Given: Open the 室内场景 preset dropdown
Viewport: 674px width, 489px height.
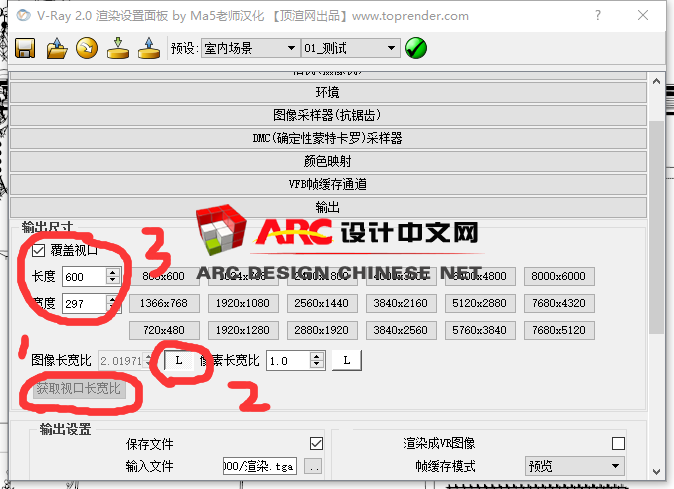Looking at the screenshot, I should [x=249, y=49].
